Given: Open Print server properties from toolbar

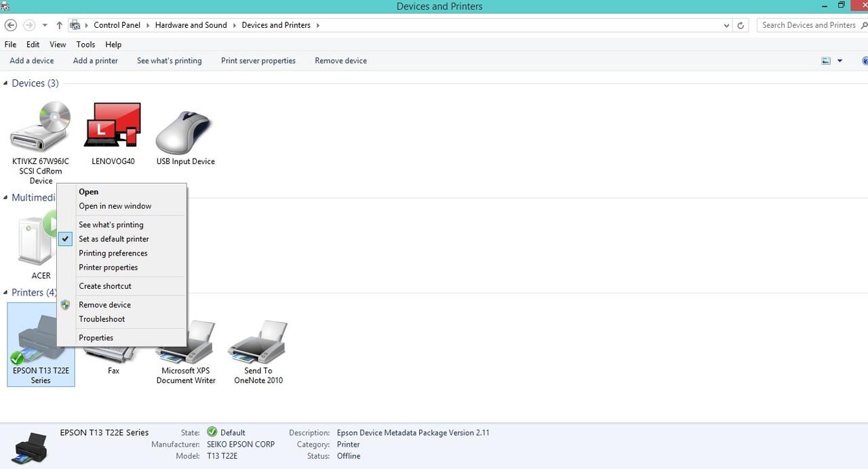Looking at the screenshot, I should point(258,61).
